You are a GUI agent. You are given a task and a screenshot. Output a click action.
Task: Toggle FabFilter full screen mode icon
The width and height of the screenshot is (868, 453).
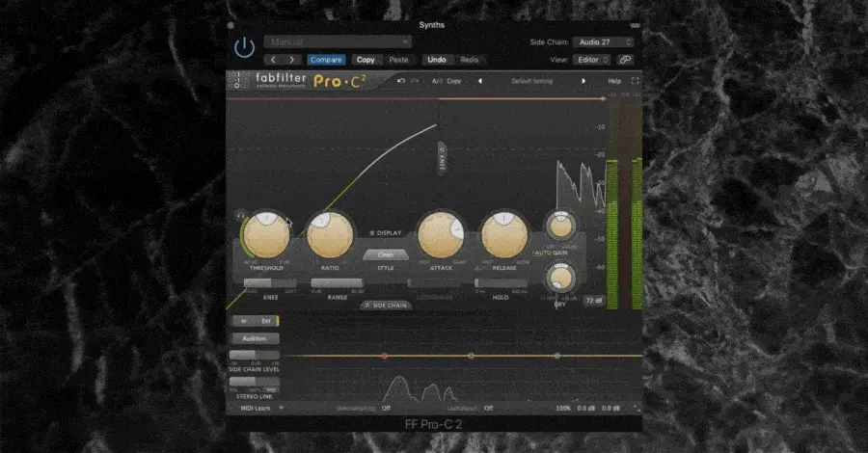click(635, 81)
